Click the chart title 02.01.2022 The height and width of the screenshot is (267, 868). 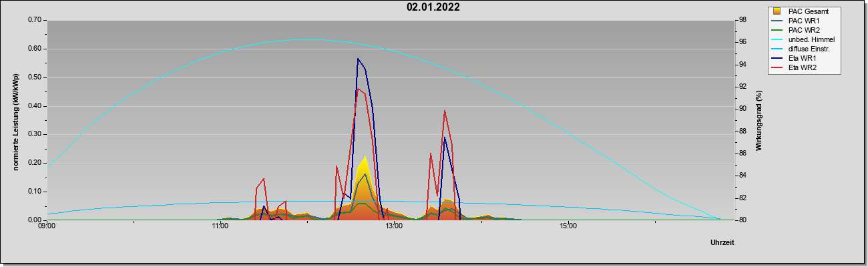click(x=433, y=8)
